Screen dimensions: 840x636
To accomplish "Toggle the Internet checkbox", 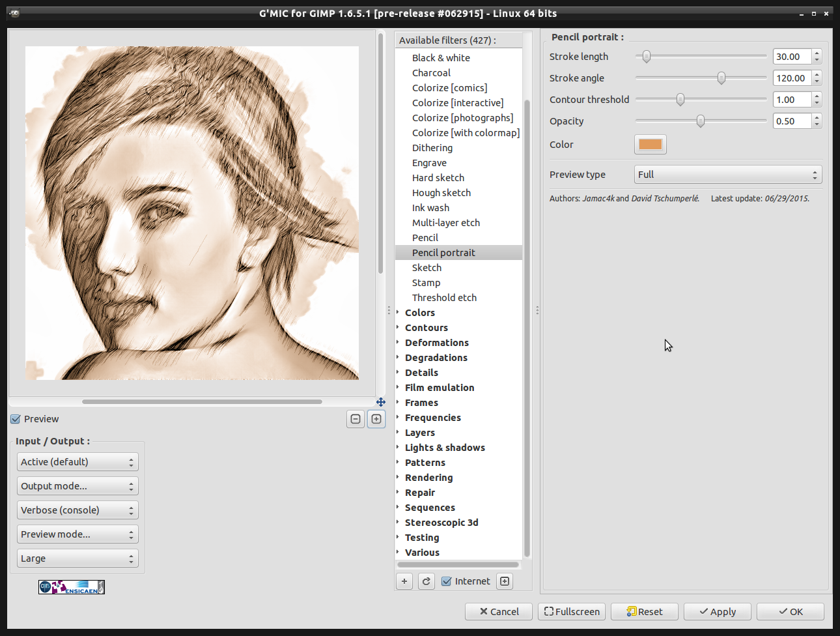I will (x=446, y=581).
